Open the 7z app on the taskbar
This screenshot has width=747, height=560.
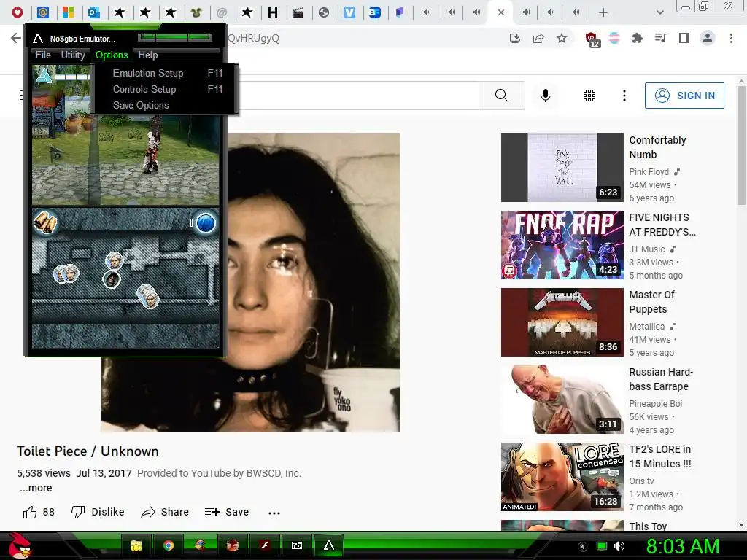coord(296,545)
